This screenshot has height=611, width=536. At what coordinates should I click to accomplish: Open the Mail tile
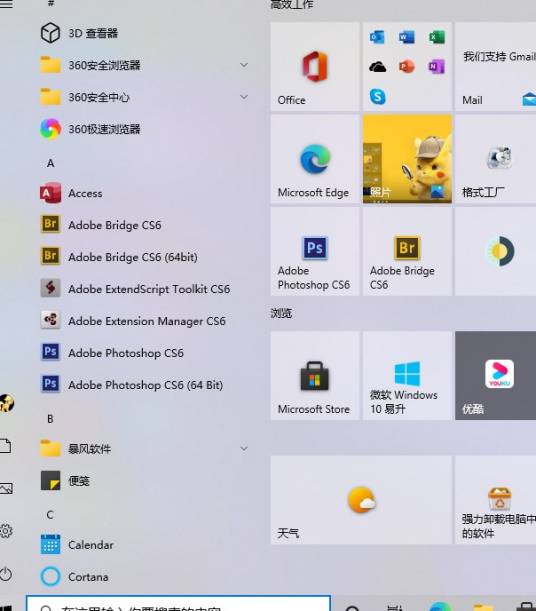pyautogui.click(x=495, y=66)
